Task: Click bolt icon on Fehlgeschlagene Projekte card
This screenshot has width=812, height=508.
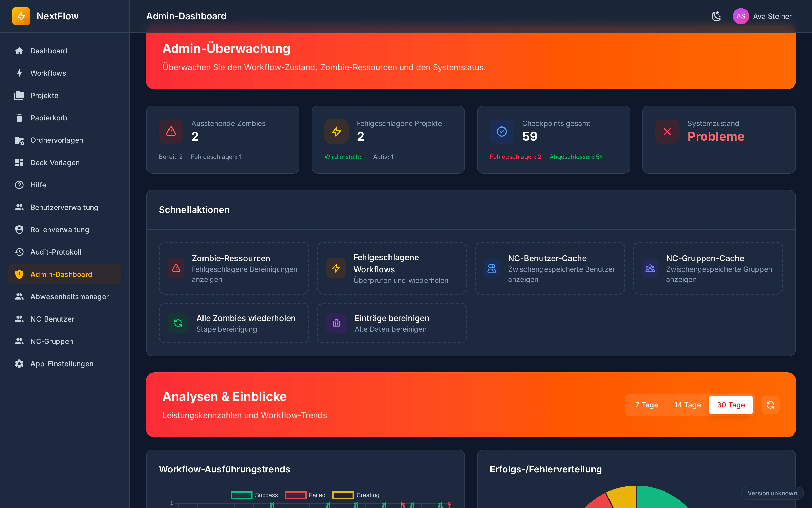Action: click(x=336, y=131)
